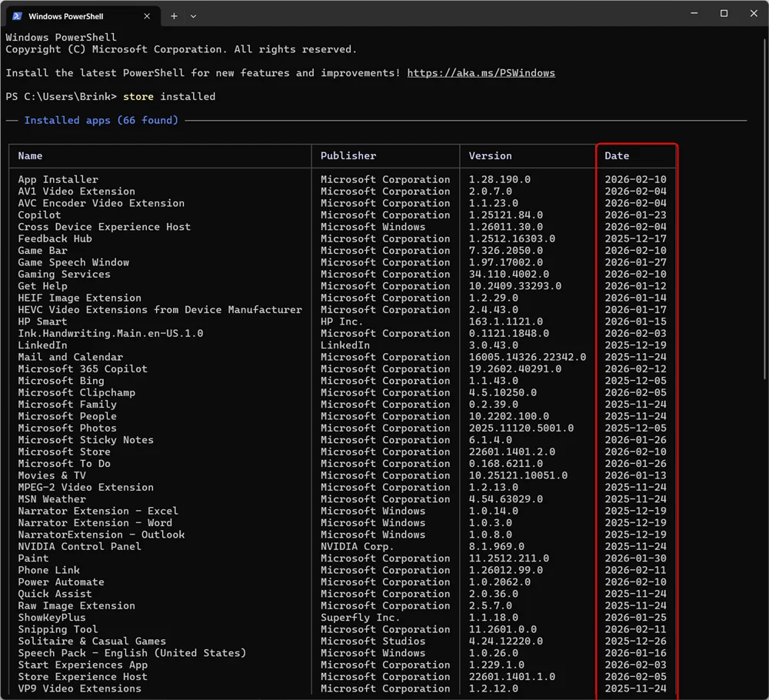Screen dimensions: 769x700
Task: Click the 'store installed' command text
Action: pos(169,97)
